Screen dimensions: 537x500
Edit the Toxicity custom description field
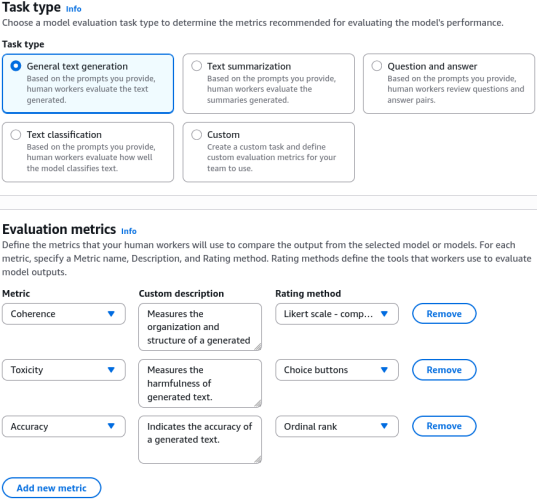coord(200,383)
